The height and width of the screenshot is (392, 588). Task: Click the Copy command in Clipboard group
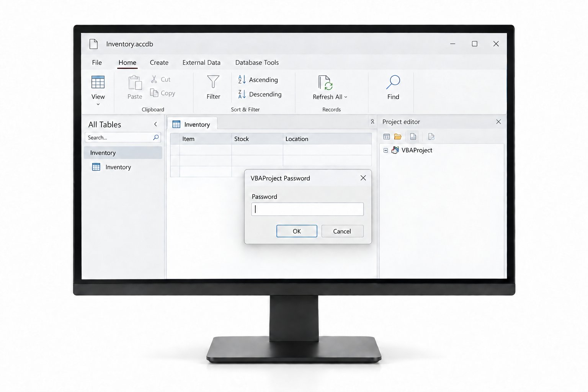(x=162, y=93)
